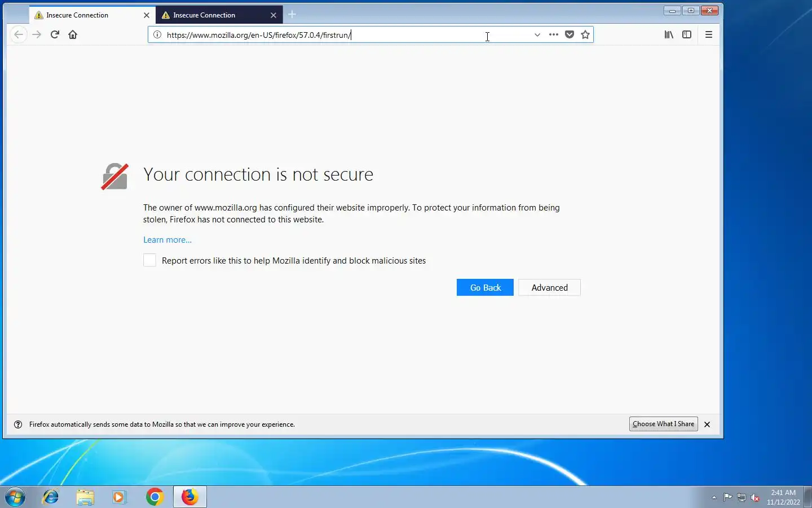812x508 pixels.
Task: Open the Library menu
Action: (x=669, y=34)
